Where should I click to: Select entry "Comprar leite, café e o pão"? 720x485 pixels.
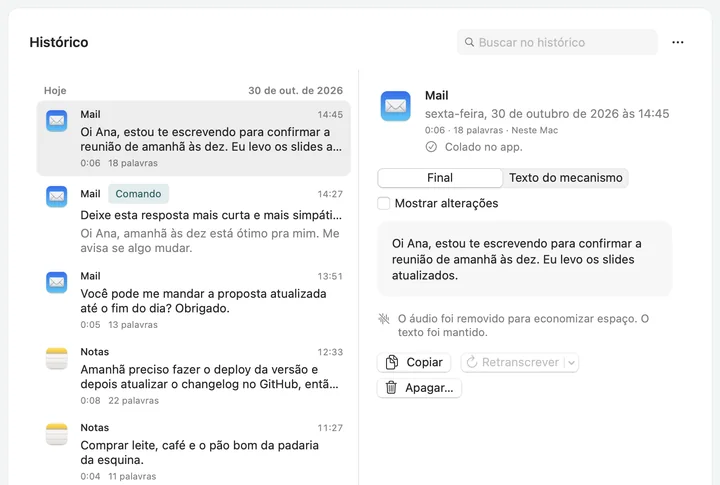[x=193, y=451]
